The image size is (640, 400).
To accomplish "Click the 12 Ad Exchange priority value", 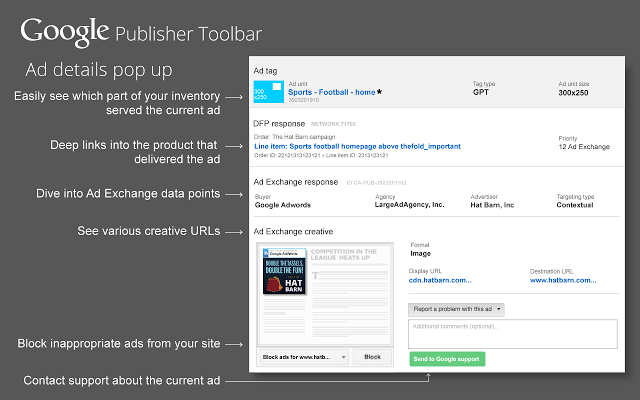I will coord(584,147).
